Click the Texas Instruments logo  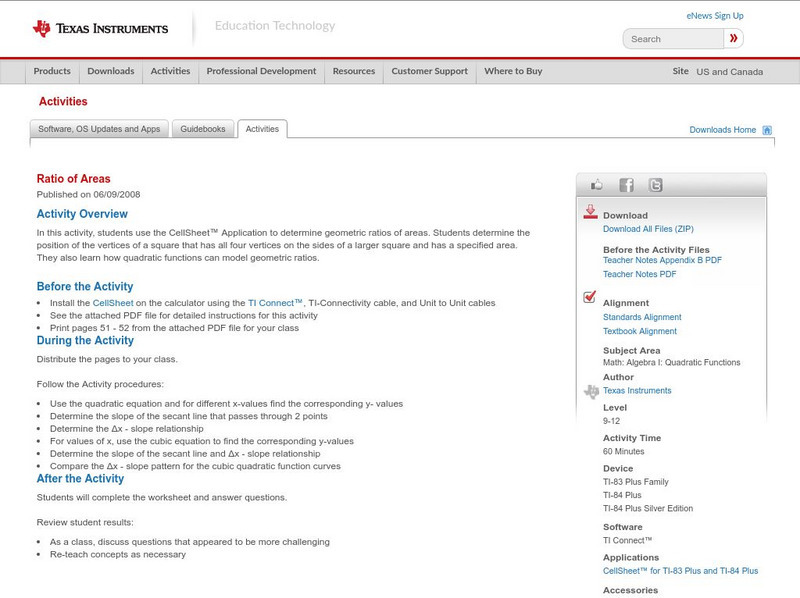pyautogui.click(x=100, y=29)
